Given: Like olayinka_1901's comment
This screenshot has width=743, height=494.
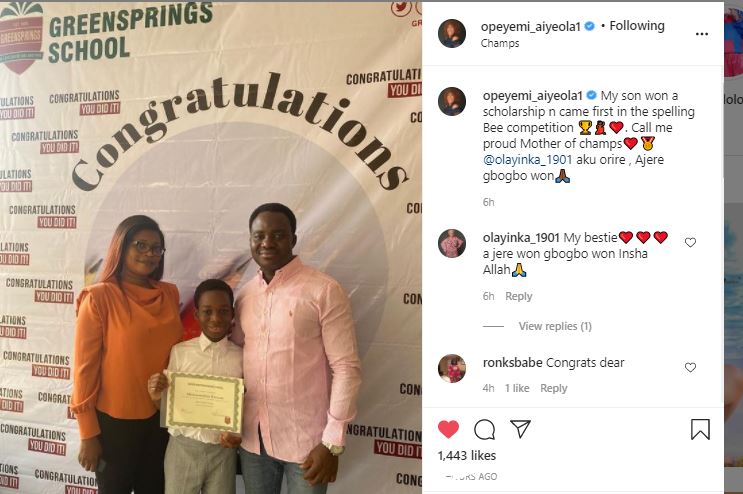Looking at the screenshot, I should (690, 243).
